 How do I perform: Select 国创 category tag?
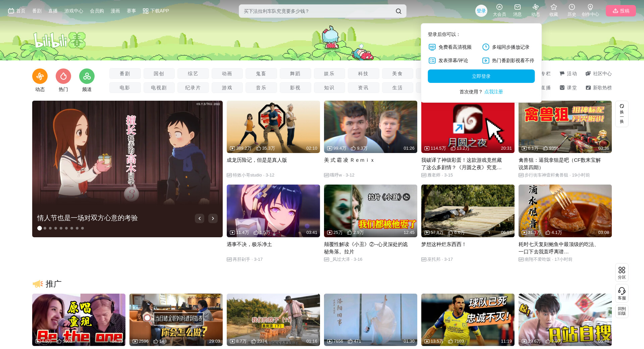[159, 73]
